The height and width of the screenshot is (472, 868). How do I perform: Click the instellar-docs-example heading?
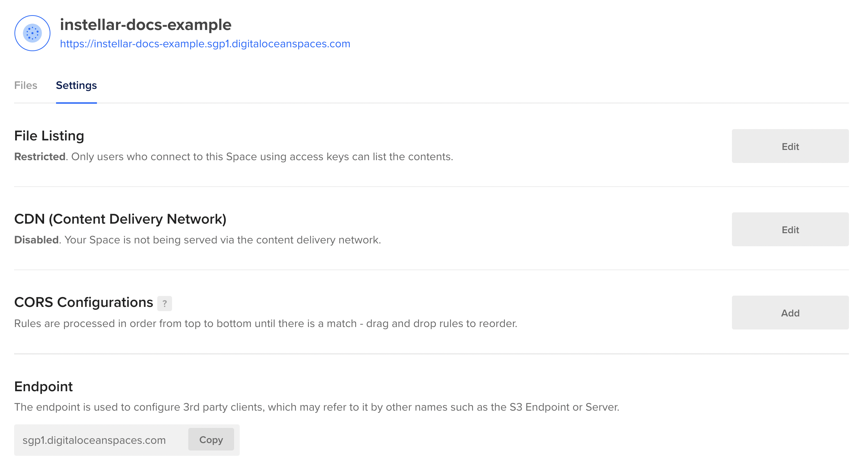click(146, 24)
